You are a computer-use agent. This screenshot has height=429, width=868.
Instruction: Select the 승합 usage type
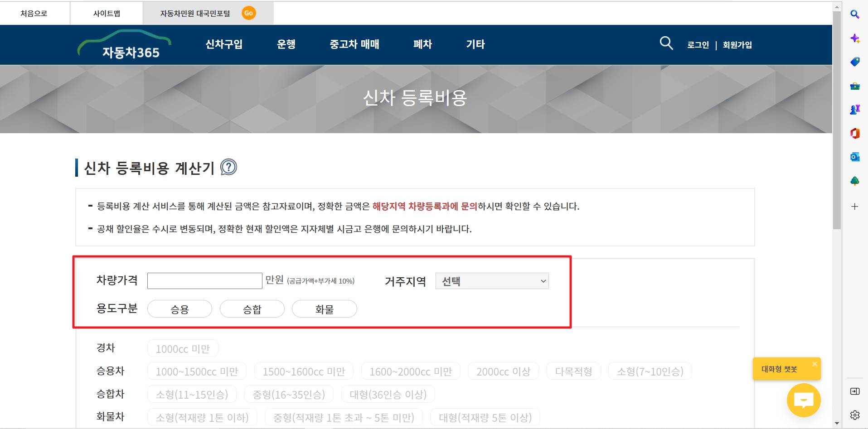click(x=252, y=308)
